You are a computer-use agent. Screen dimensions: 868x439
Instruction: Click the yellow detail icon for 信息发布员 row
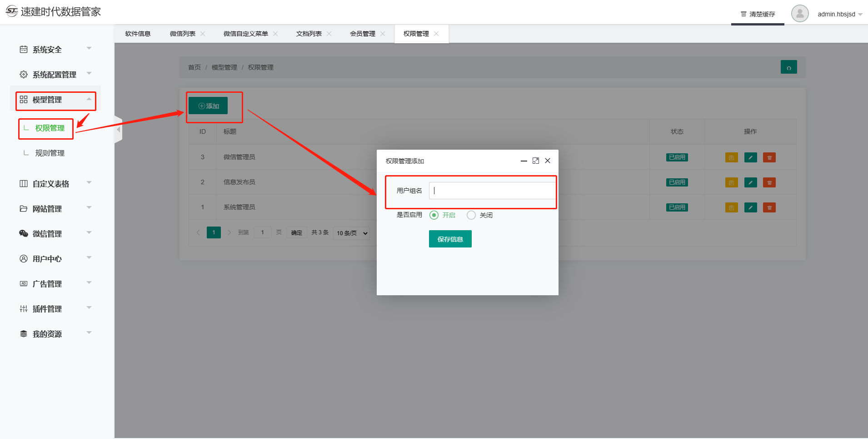pos(732,182)
